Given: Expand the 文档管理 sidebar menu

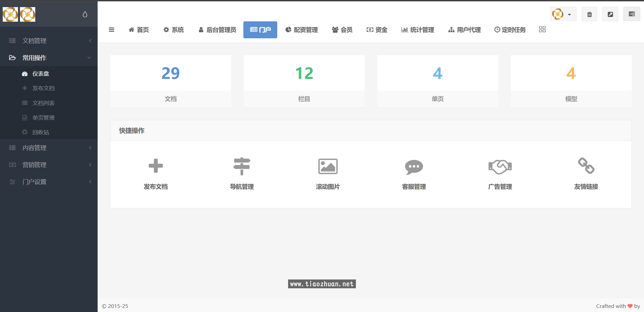Looking at the screenshot, I should [x=49, y=41].
